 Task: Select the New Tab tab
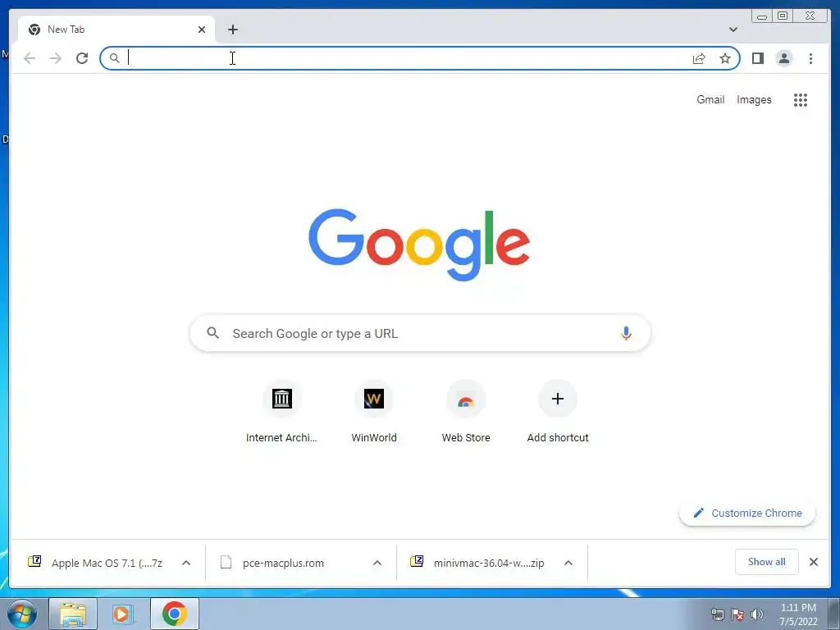pyautogui.click(x=116, y=30)
